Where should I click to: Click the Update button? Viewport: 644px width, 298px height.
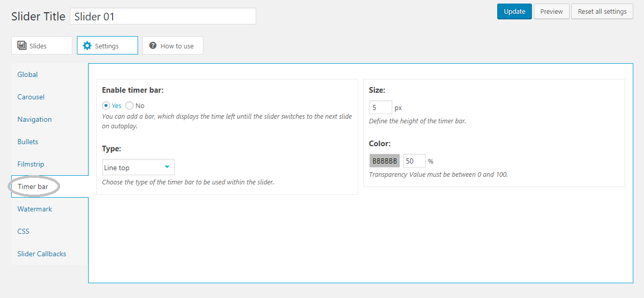515,11
